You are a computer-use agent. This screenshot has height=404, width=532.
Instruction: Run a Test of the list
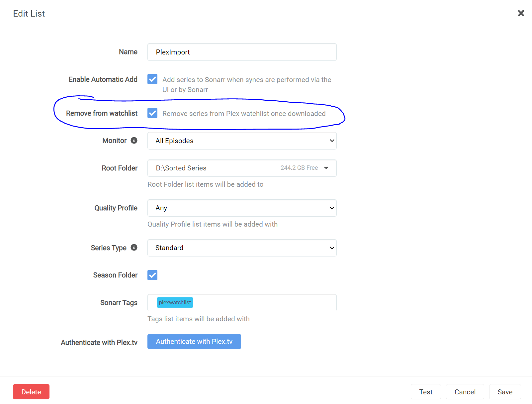point(426,392)
